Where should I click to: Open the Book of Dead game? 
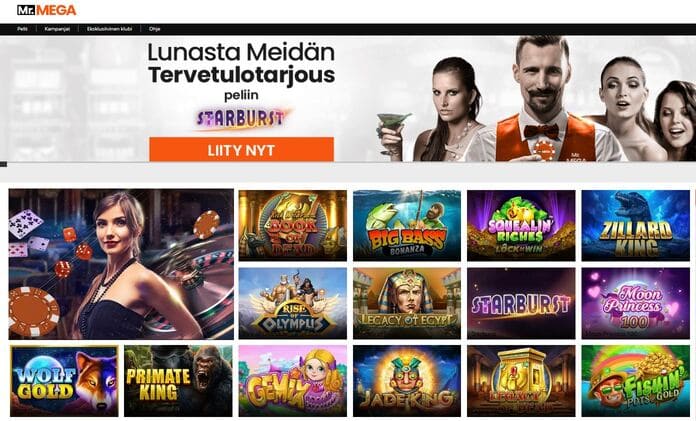pyautogui.click(x=293, y=226)
